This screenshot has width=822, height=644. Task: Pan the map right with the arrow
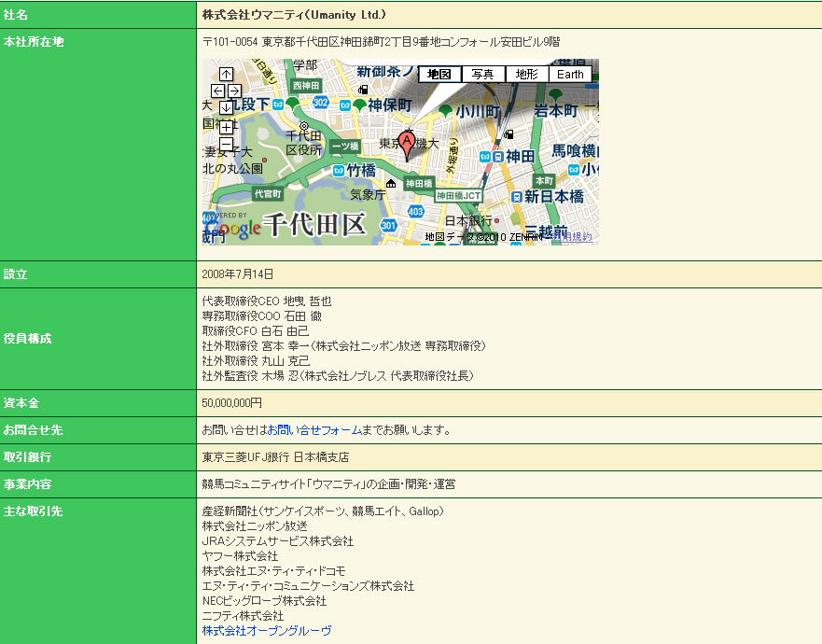click(x=234, y=91)
